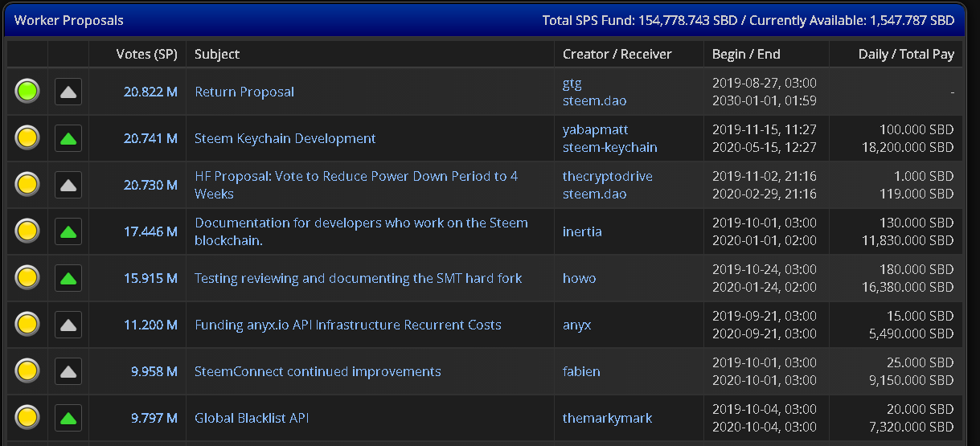This screenshot has width=980, height=446.
Task: Click 2020-02-29, 21:16 end date
Action: [765, 194]
